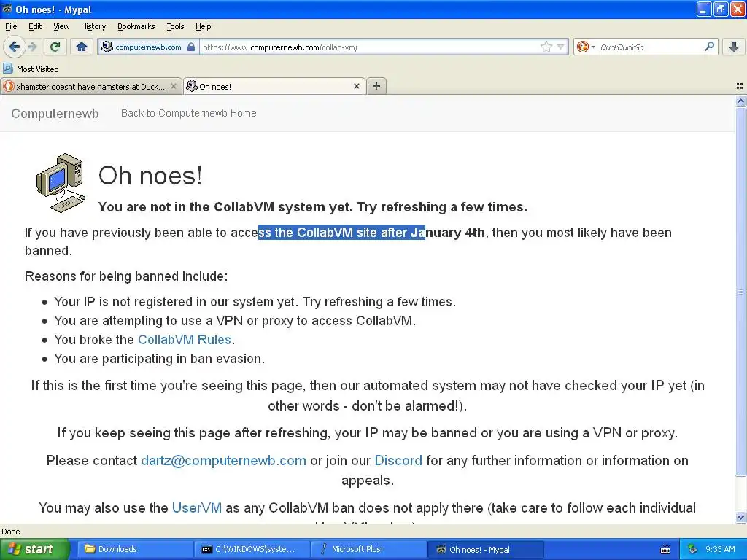Click the system tray network icon
This screenshot has width=747, height=560.
[693, 549]
